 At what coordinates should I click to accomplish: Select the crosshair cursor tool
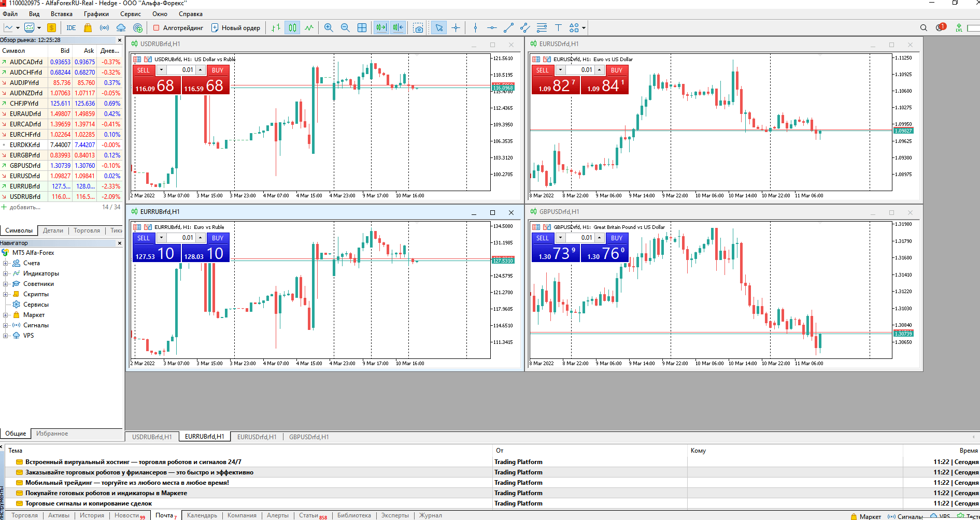point(456,28)
